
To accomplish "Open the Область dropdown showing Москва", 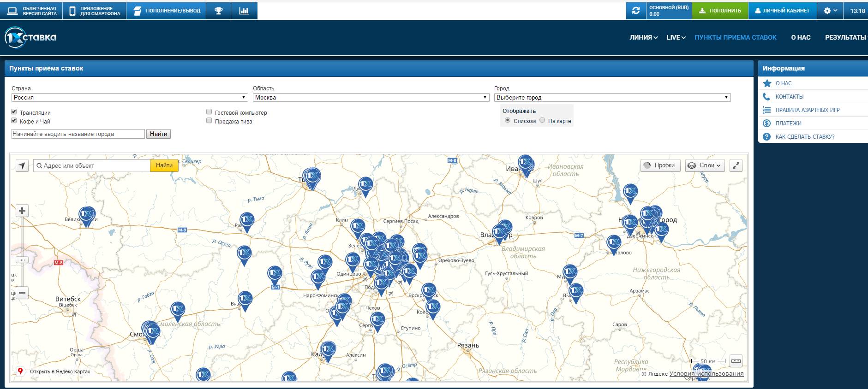I will [371, 97].
